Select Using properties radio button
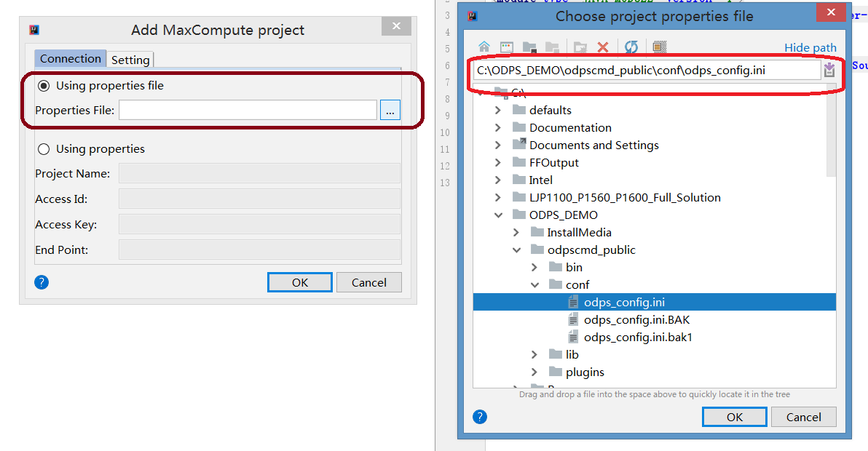The width and height of the screenshot is (868, 451). [x=44, y=149]
